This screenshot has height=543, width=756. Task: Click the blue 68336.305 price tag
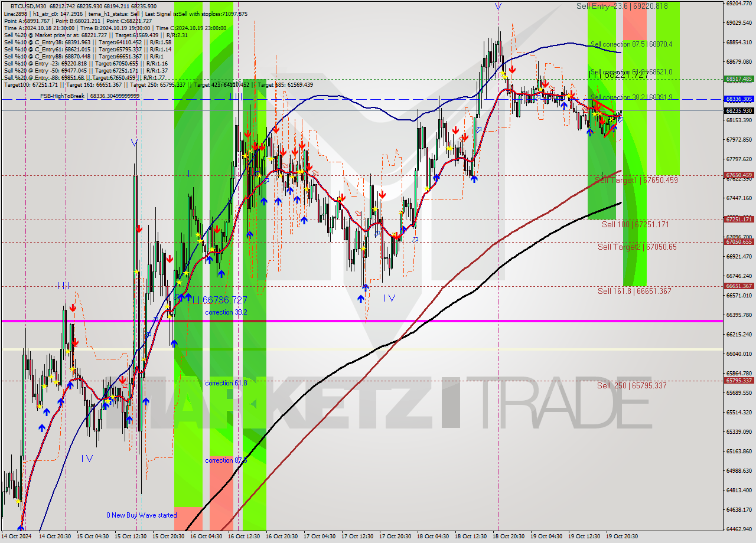pyautogui.click(x=739, y=99)
